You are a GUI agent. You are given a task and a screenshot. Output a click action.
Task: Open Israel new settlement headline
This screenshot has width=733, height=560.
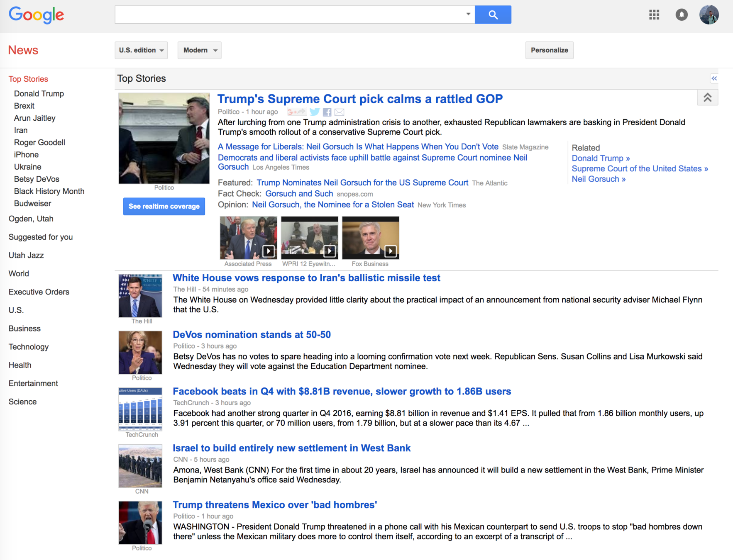(x=291, y=448)
